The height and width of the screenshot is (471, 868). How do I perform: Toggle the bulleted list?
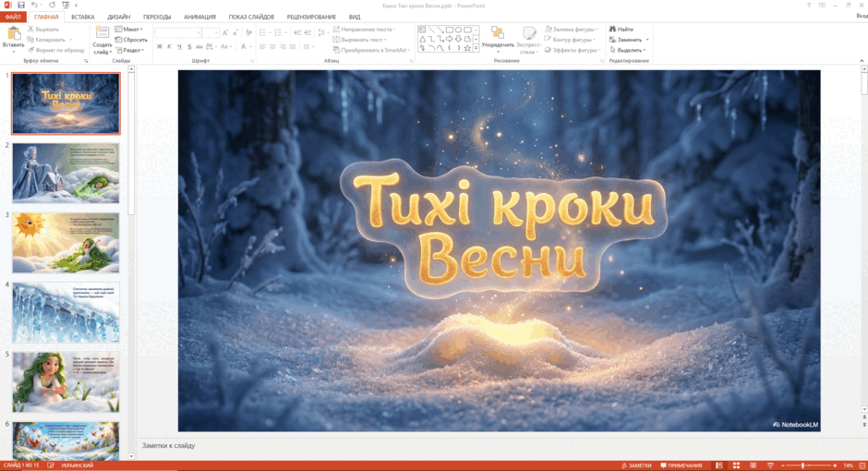pyautogui.click(x=264, y=32)
